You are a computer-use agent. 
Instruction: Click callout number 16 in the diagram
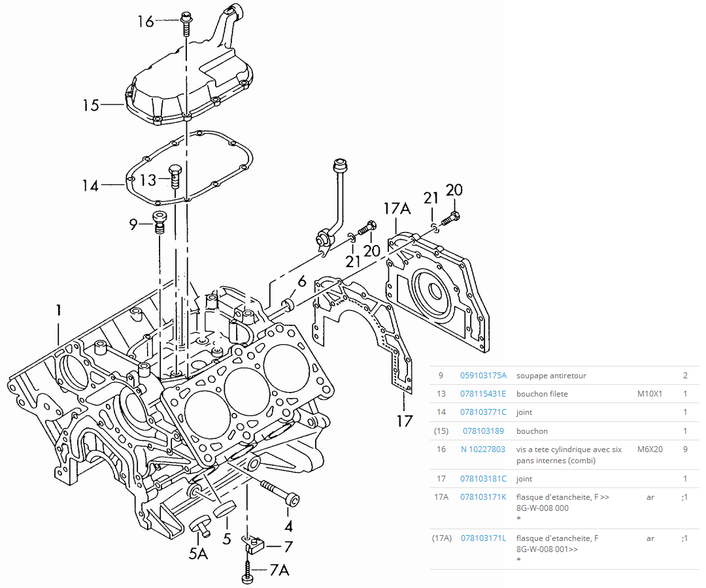145,22
